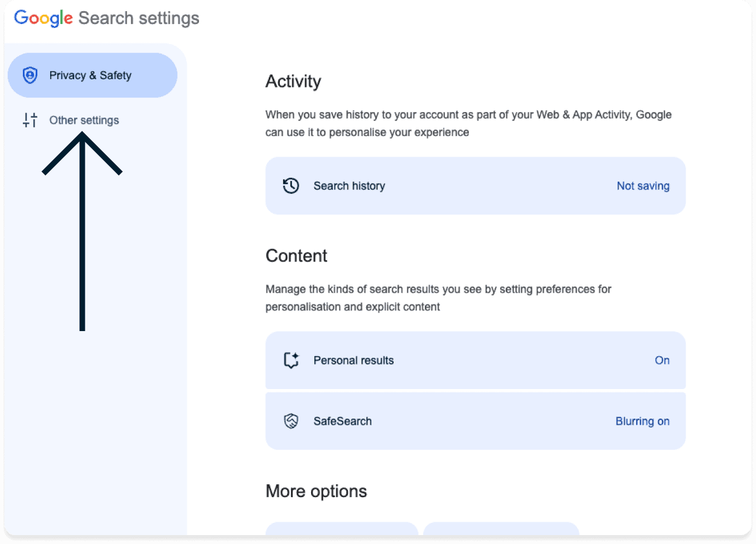Click the Content section heading
Image resolution: width=756 pixels, height=544 pixels.
coord(296,256)
